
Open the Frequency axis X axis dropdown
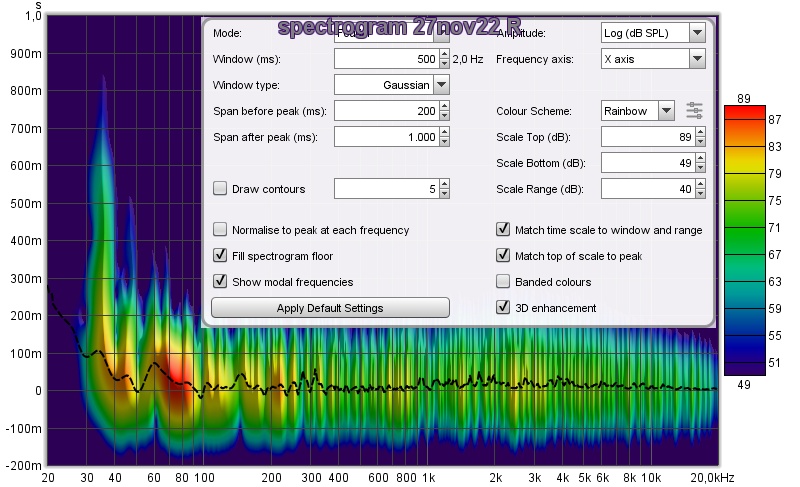pyautogui.click(x=697, y=59)
